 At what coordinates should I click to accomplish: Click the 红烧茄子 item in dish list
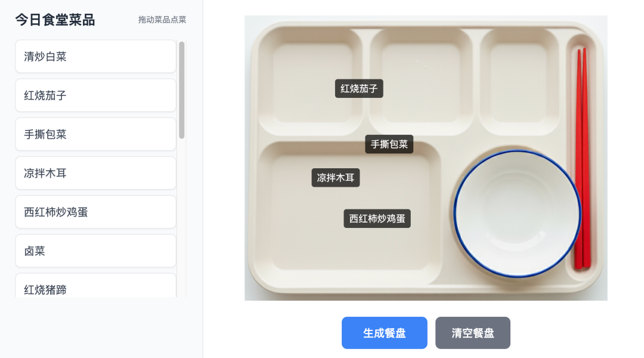pos(95,95)
